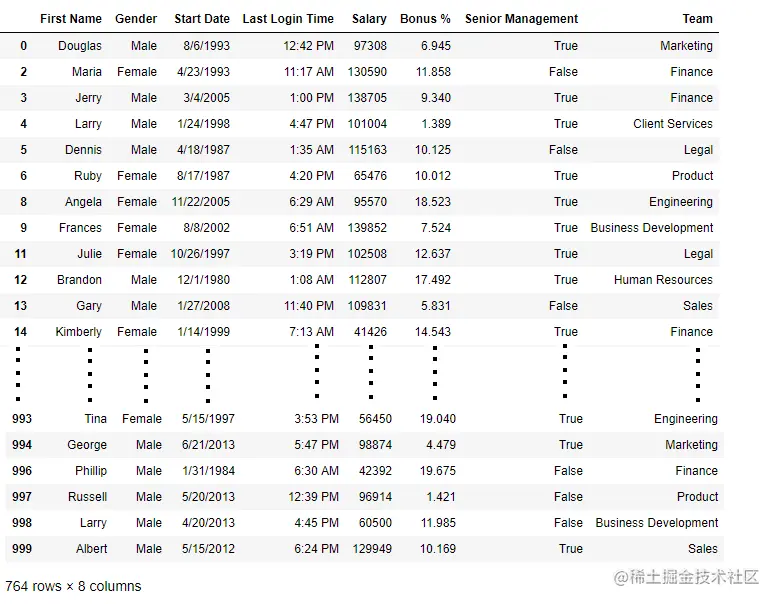Click the name Ruby

[88, 176]
